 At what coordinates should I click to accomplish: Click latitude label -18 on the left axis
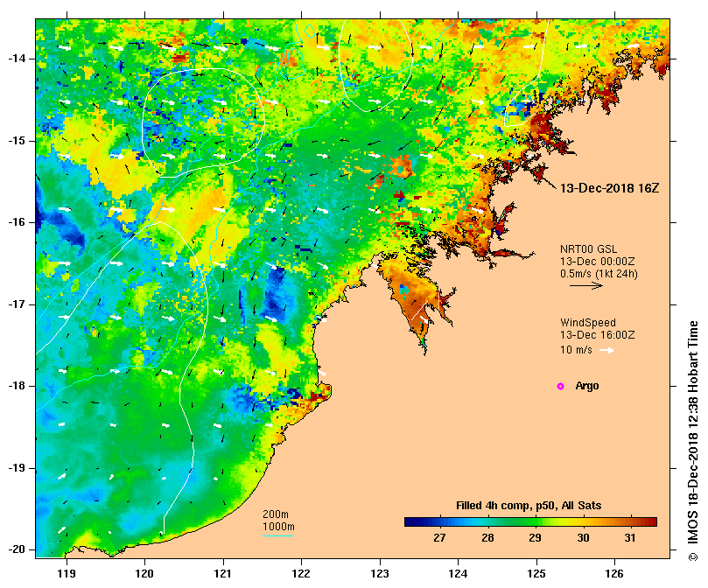click(18, 386)
